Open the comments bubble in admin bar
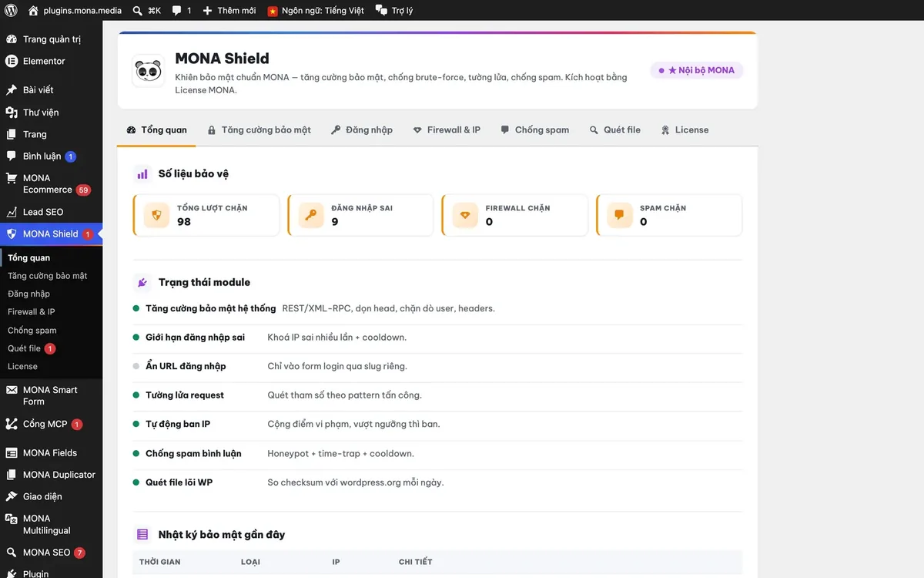Viewport: 924px width, 578px height. click(x=177, y=11)
